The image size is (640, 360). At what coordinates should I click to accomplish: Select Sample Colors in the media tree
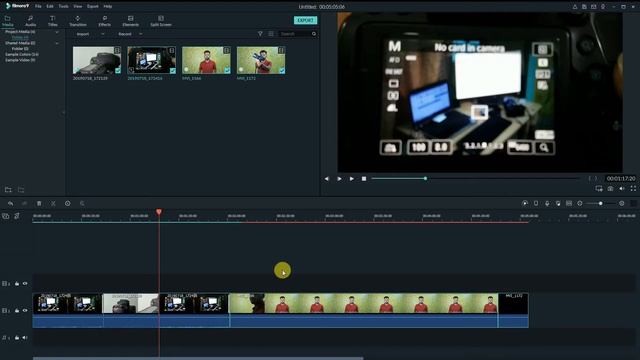click(x=22, y=54)
